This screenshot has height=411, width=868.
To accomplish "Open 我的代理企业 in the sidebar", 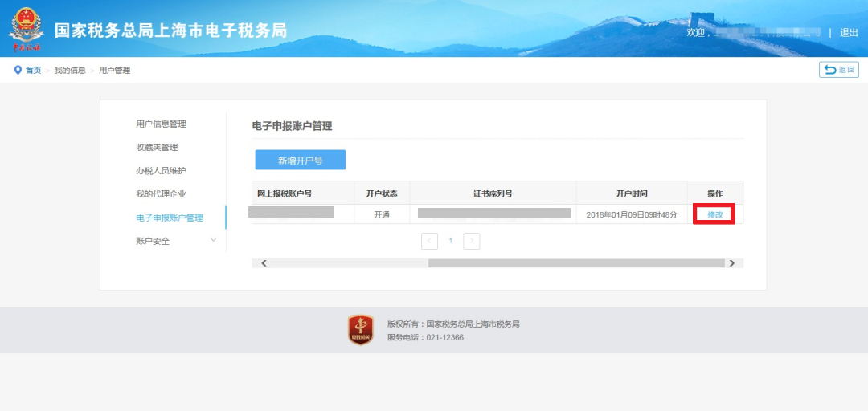I will click(x=161, y=194).
